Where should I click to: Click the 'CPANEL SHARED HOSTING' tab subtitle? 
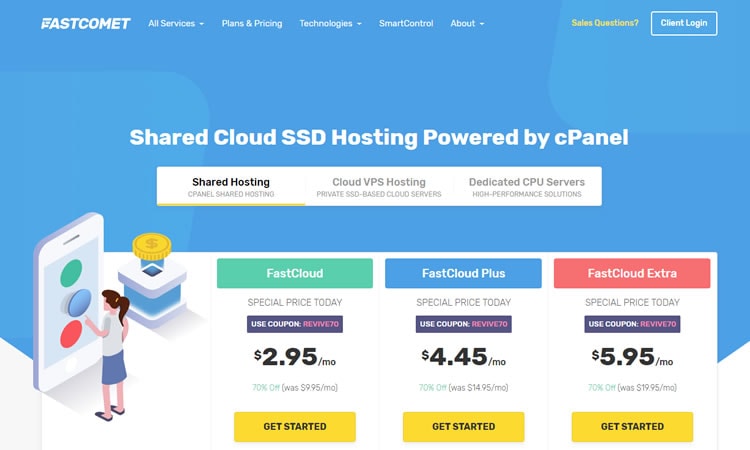pyautogui.click(x=231, y=194)
